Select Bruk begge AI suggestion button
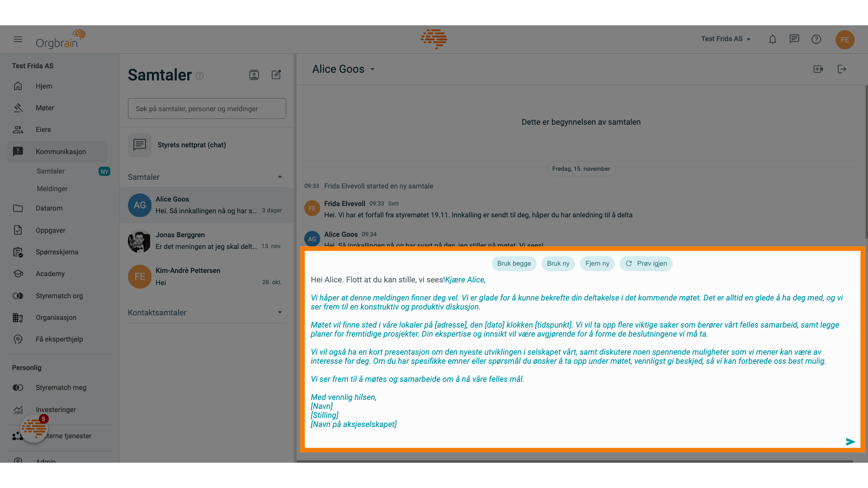The image size is (868, 488). coord(514,263)
